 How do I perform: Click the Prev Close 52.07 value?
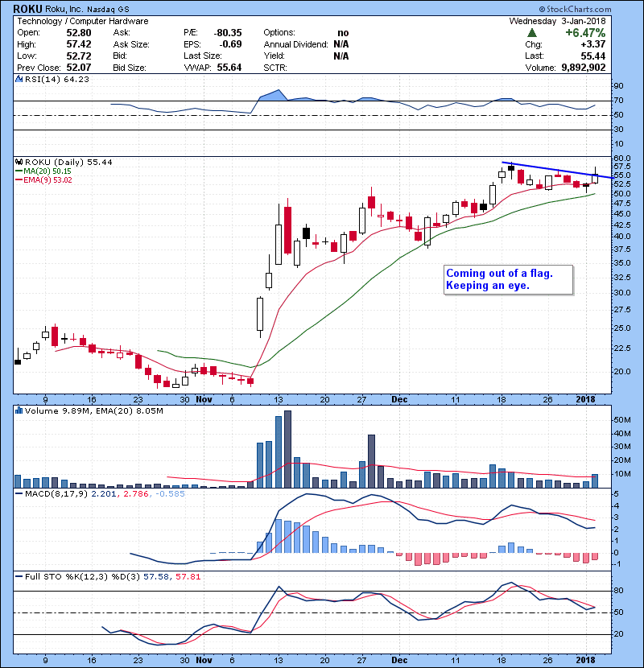point(79,68)
